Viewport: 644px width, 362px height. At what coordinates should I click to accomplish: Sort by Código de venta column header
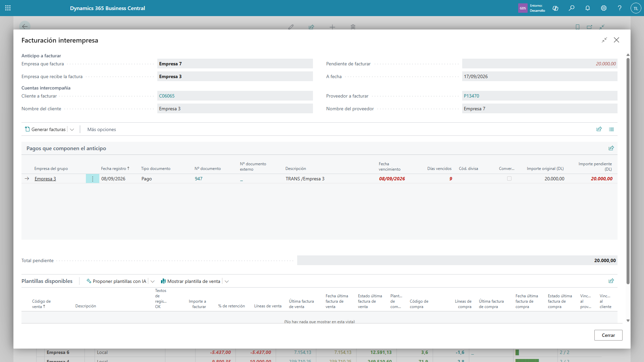(41, 304)
